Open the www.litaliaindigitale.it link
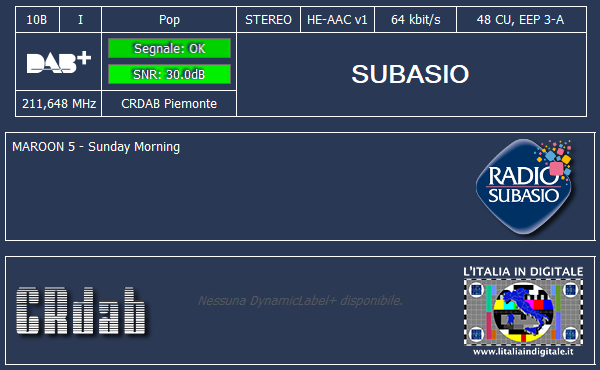The height and width of the screenshot is (370, 600). pyautogui.click(x=523, y=352)
